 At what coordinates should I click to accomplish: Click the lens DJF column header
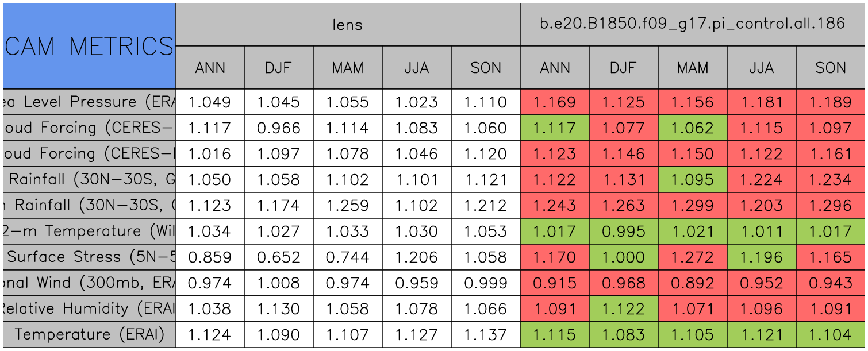coord(278,68)
